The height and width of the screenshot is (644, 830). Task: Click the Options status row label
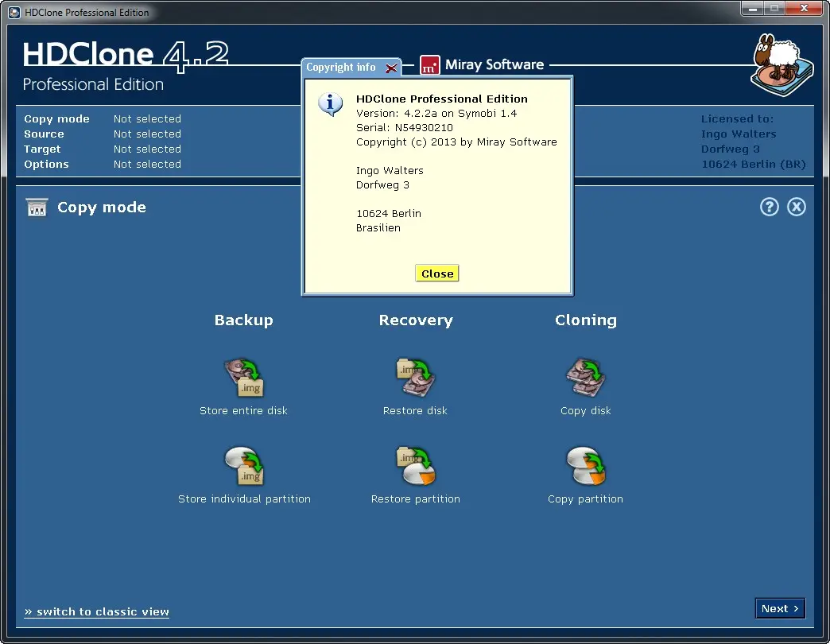pos(46,164)
